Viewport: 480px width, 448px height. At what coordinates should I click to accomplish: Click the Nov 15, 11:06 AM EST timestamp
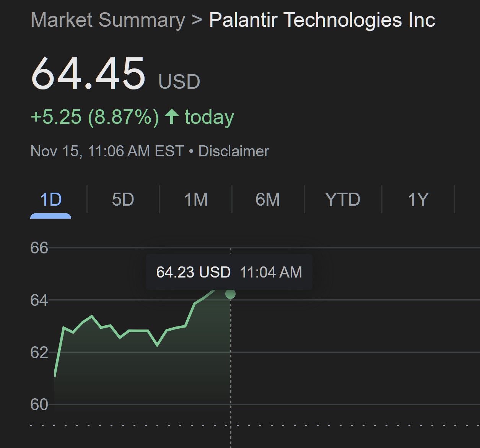(107, 151)
